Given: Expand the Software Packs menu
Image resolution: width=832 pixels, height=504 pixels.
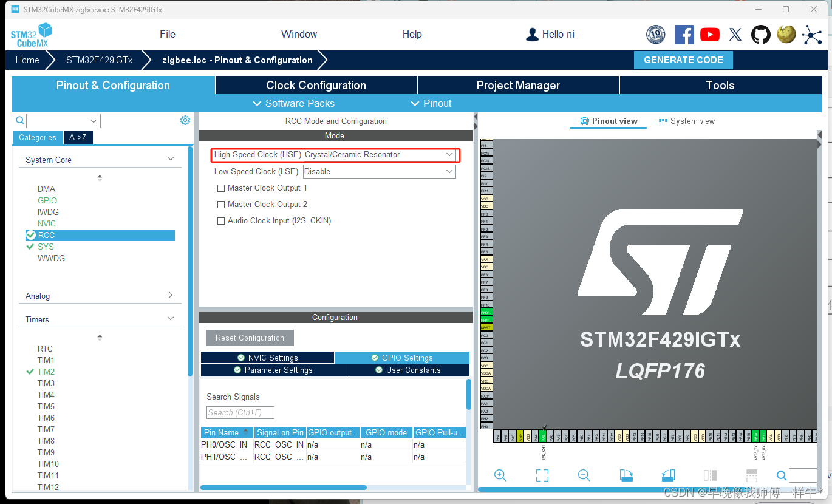Looking at the screenshot, I should (293, 103).
